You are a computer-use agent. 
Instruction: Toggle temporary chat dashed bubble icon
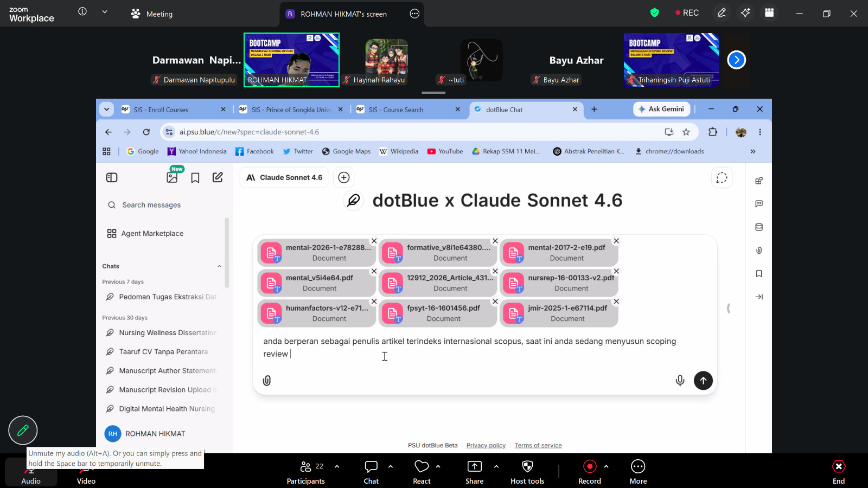tap(722, 178)
